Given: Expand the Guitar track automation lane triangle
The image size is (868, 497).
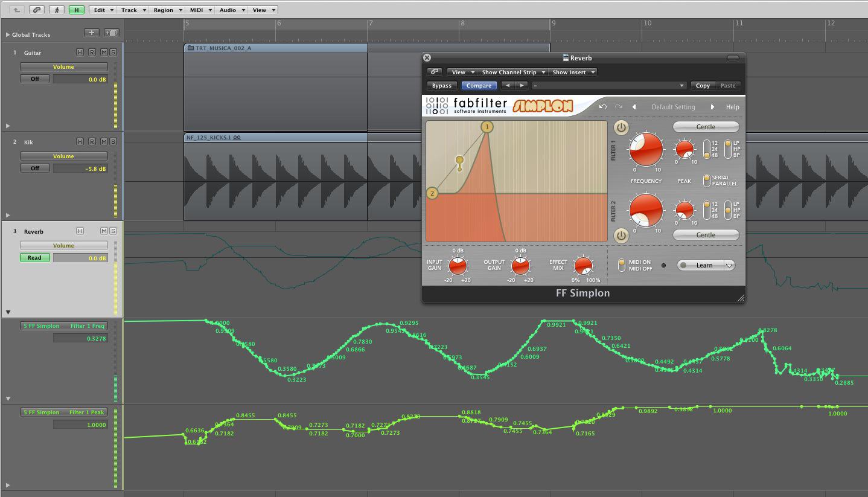Looking at the screenshot, I should click(x=8, y=126).
